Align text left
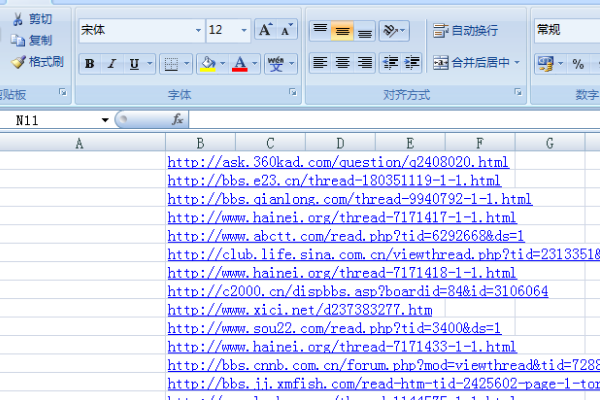This screenshot has height=400, width=600. (320, 63)
